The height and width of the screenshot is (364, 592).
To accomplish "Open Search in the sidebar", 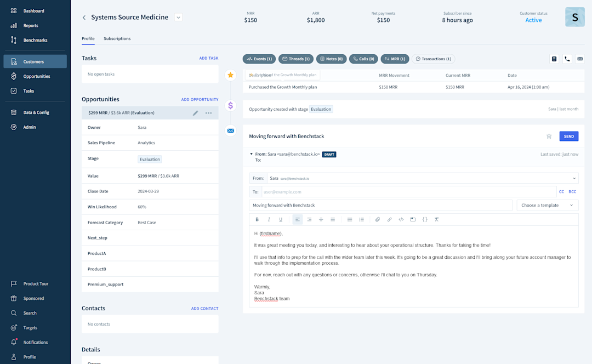I will 30,313.
